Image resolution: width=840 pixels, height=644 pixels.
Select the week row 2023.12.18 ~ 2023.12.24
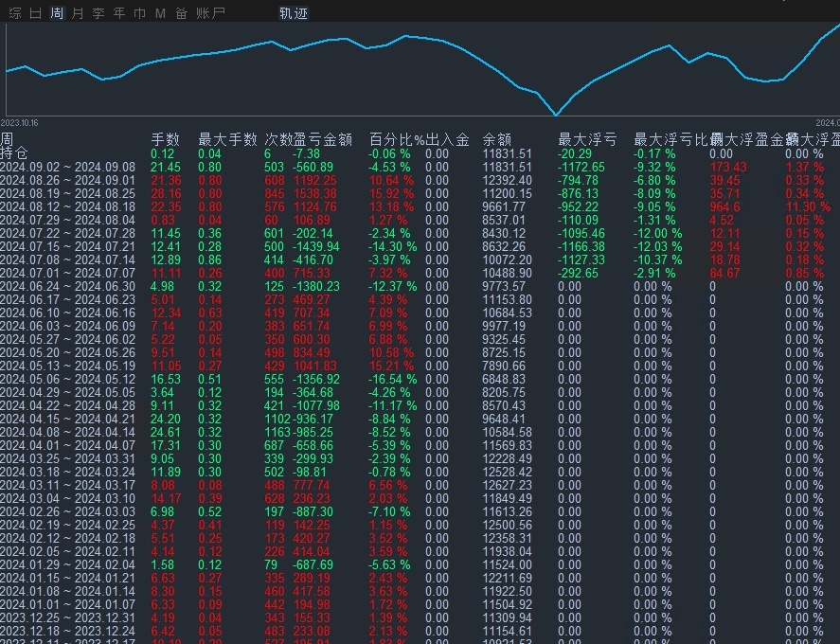click(420, 631)
